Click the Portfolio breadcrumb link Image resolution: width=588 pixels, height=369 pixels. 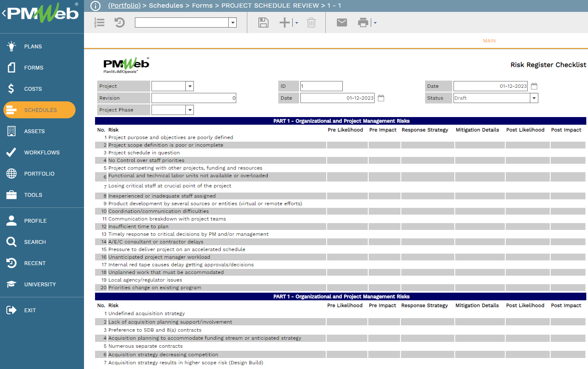[124, 6]
